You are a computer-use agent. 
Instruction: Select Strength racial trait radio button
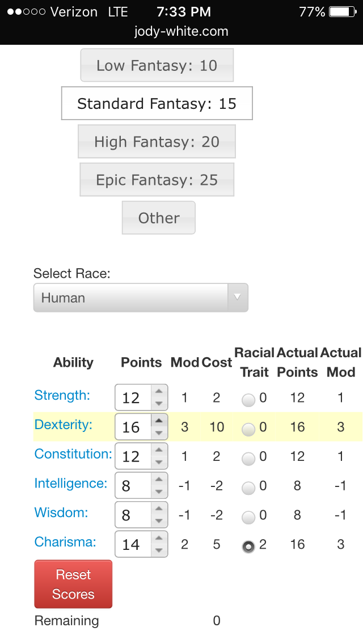(x=248, y=400)
